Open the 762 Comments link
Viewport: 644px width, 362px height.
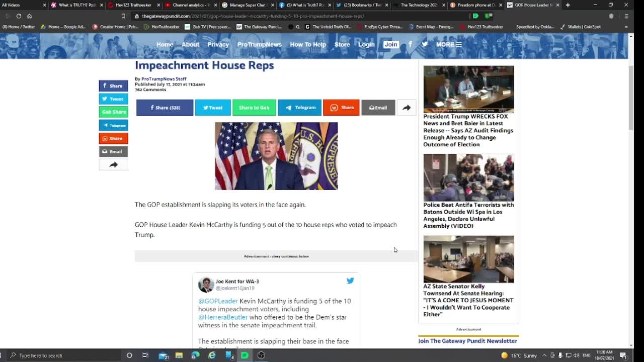pyautogui.click(x=150, y=89)
